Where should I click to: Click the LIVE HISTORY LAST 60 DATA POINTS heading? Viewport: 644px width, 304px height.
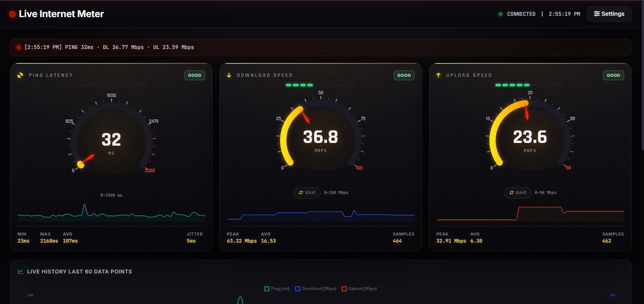click(80, 272)
